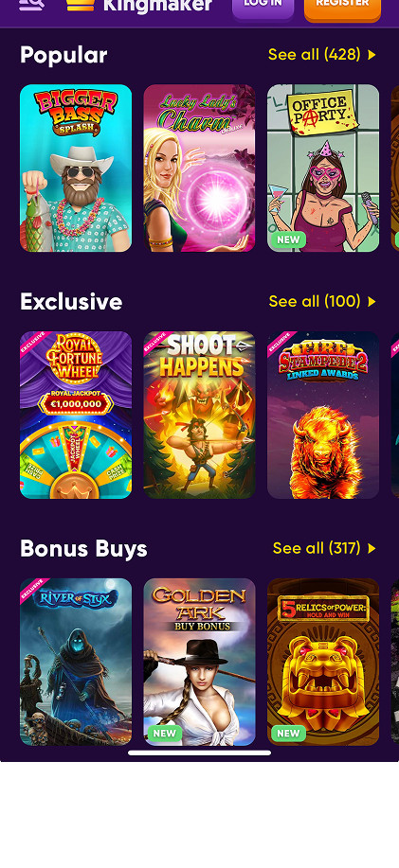Open Golden Ark Buy Bonus game
Image resolution: width=399 pixels, height=868 pixels.
click(199, 662)
